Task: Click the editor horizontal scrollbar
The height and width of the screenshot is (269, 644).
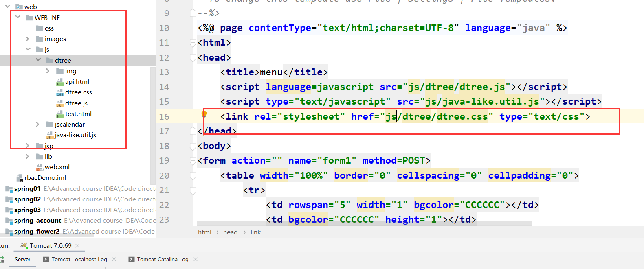Action: [364, 223]
